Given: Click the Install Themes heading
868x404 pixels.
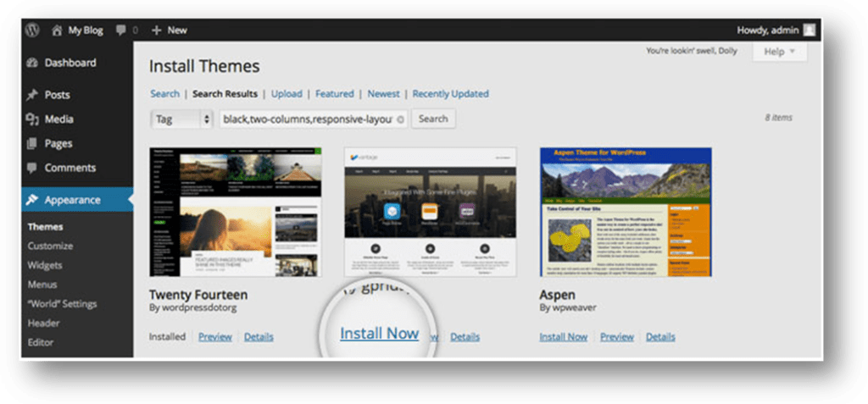Looking at the screenshot, I should (x=204, y=67).
